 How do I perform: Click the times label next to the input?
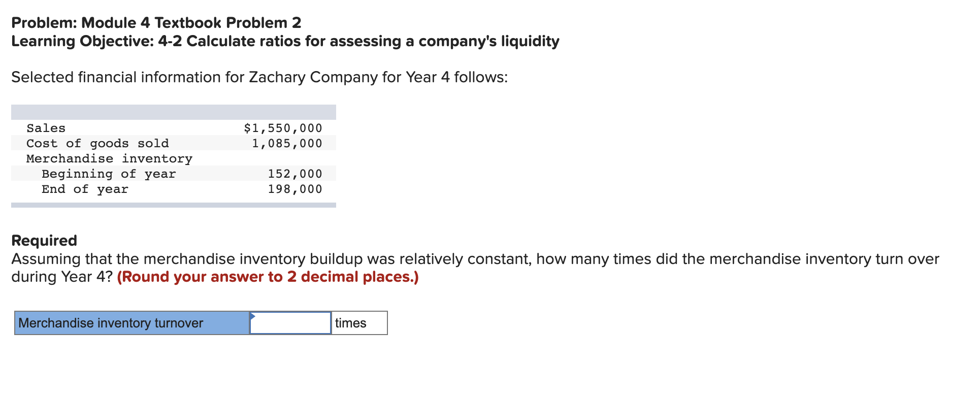point(350,323)
